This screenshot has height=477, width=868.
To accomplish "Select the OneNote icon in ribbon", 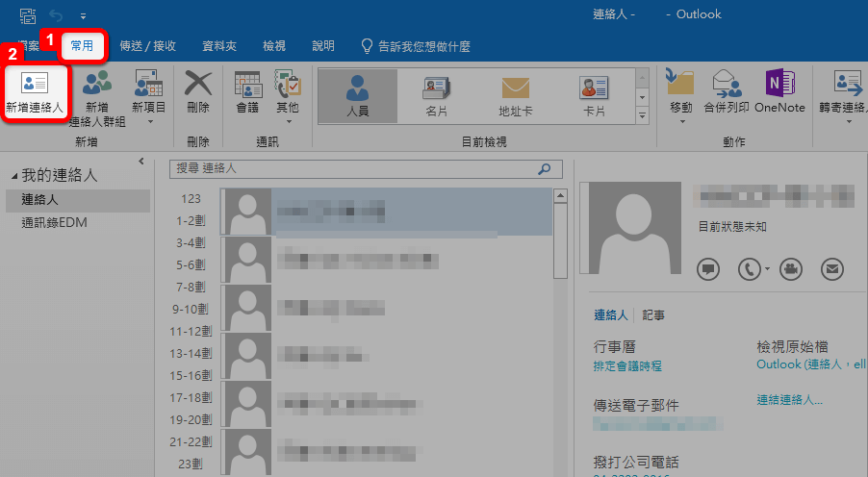I will tap(779, 94).
